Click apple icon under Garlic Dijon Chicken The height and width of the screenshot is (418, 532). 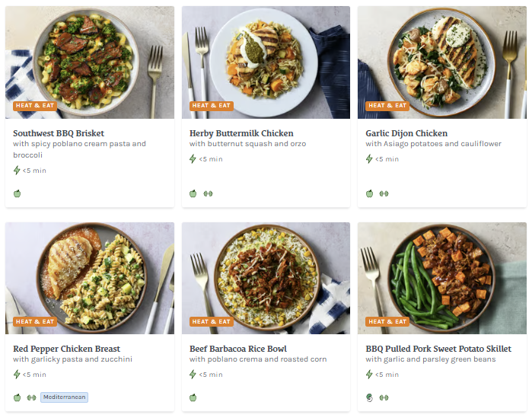pos(369,193)
